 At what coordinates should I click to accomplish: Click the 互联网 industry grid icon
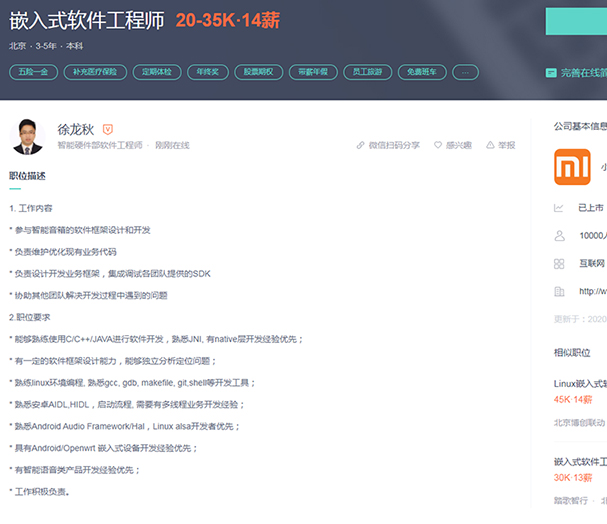click(x=559, y=263)
